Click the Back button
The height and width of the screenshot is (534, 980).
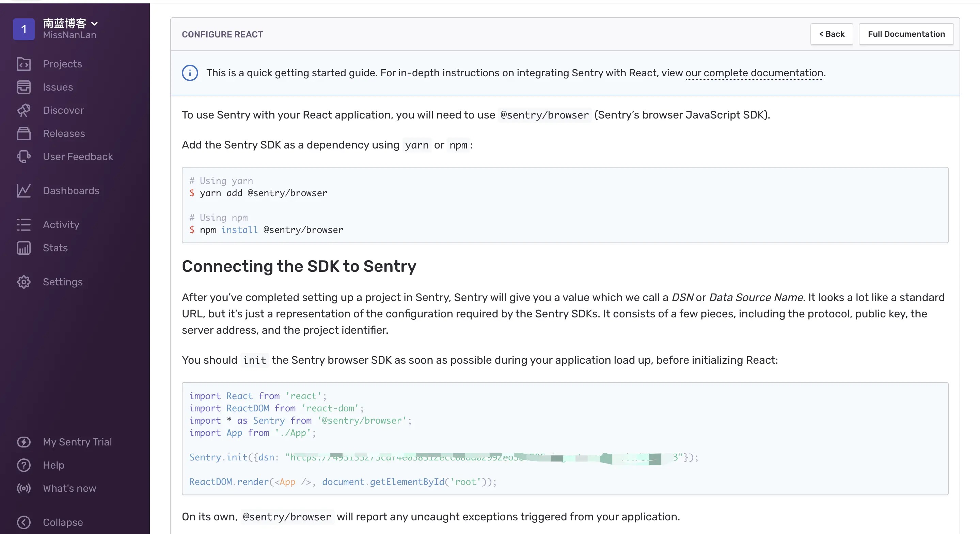(831, 34)
